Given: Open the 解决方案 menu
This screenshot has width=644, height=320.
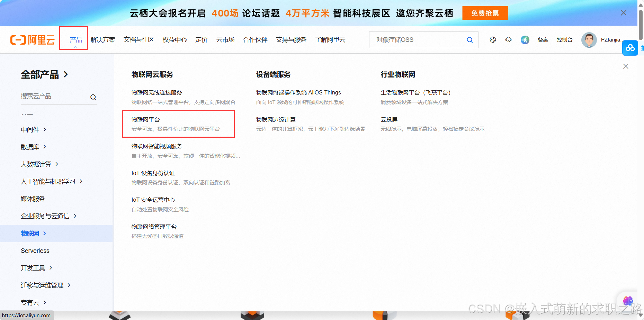Looking at the screenshot, I should click(103, 40).
